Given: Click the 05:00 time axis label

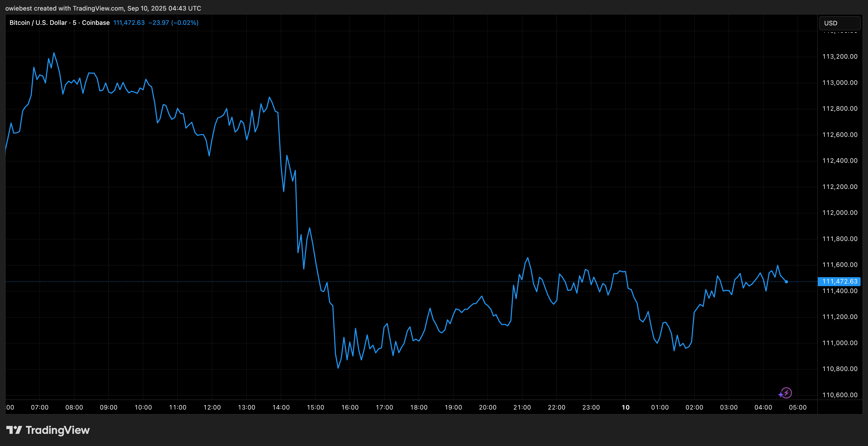Looking at the screenshot, I should tap(797, 407).
